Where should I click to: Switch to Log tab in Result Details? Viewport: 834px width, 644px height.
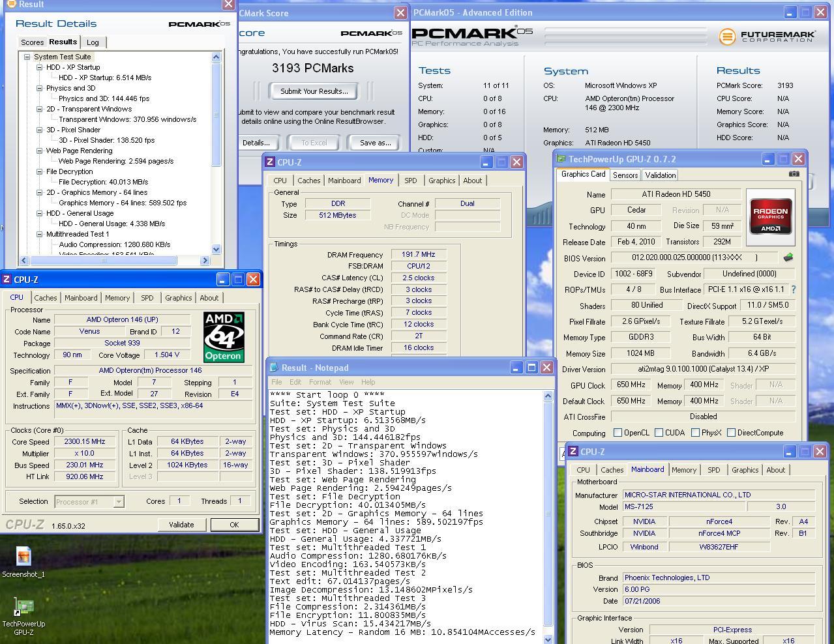[x=93, y=42]
